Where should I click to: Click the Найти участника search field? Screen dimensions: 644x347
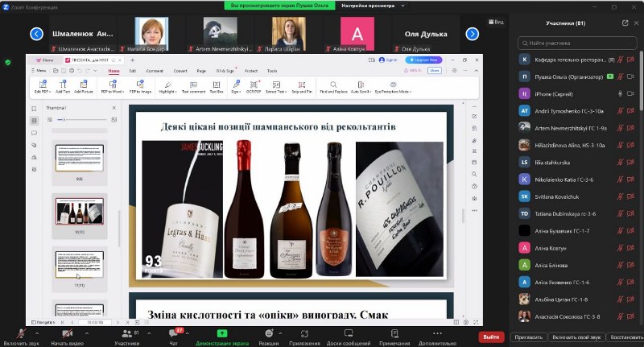click(x=576, y=43)
